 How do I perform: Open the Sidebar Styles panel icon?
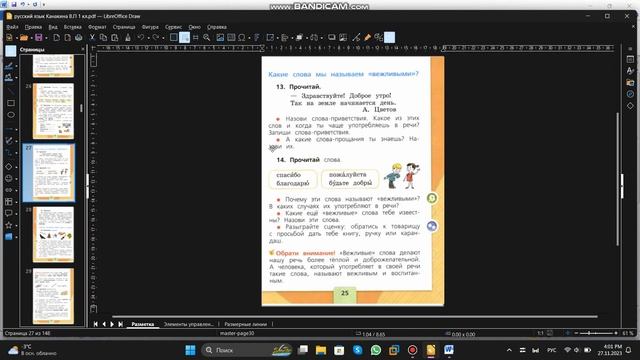(630, 71)
